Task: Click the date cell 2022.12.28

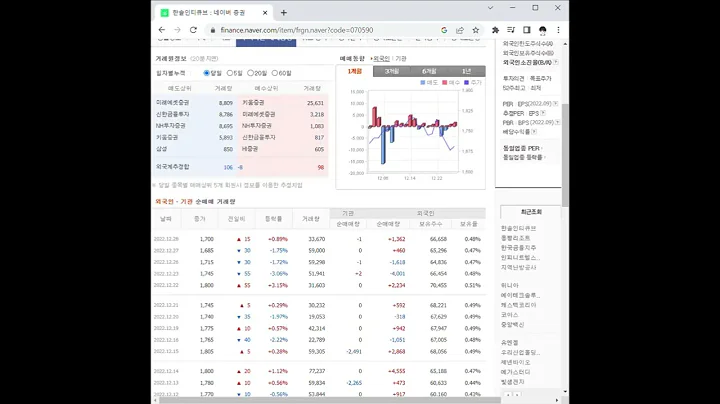Action: [166, 239]
